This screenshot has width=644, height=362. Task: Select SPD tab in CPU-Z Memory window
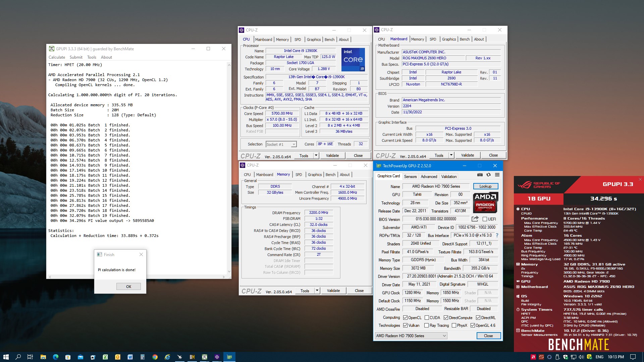point(299,175)
